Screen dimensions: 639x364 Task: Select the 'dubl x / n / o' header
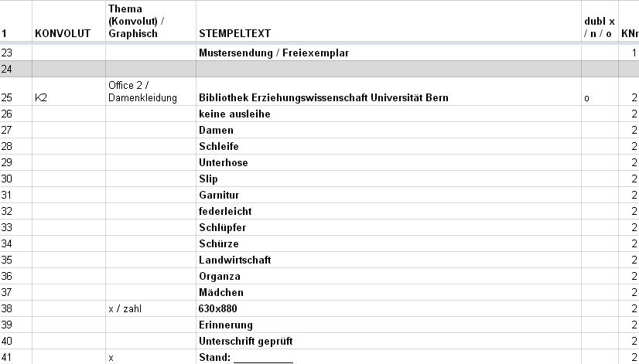600,21
